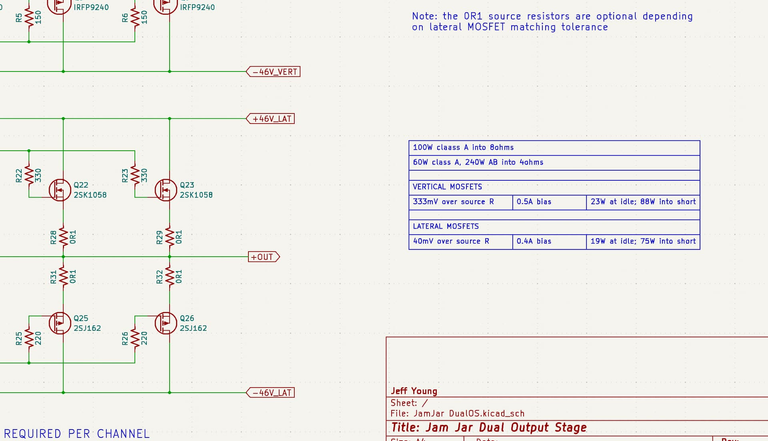Click the 2SK1058 value beside Q23
This screenshot has width=768, height=441.
tap(196, 195)
